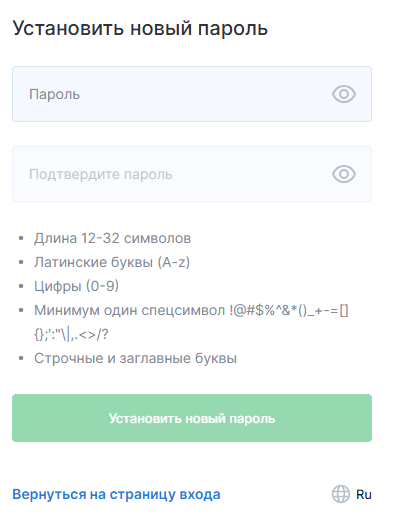The height and width of the screenshot is (523, 393).
Task: Click bullet marker before Строчные и заглавные буквы
Action: click(21, 358)
